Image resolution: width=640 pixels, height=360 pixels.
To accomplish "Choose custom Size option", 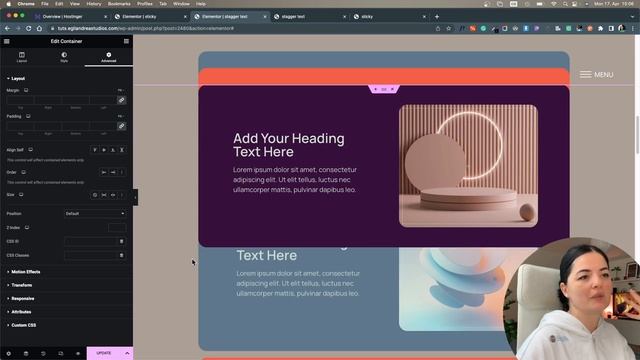I will coord(122,195).
